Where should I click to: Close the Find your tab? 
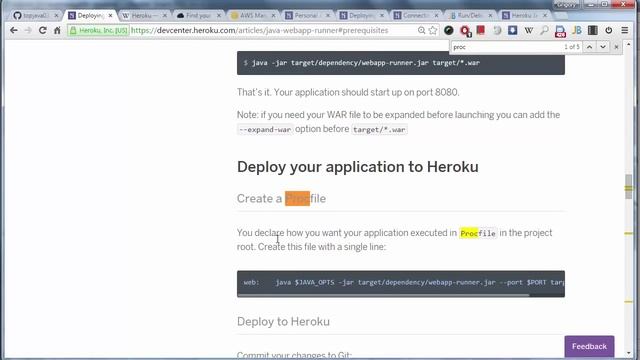point(219,16)
